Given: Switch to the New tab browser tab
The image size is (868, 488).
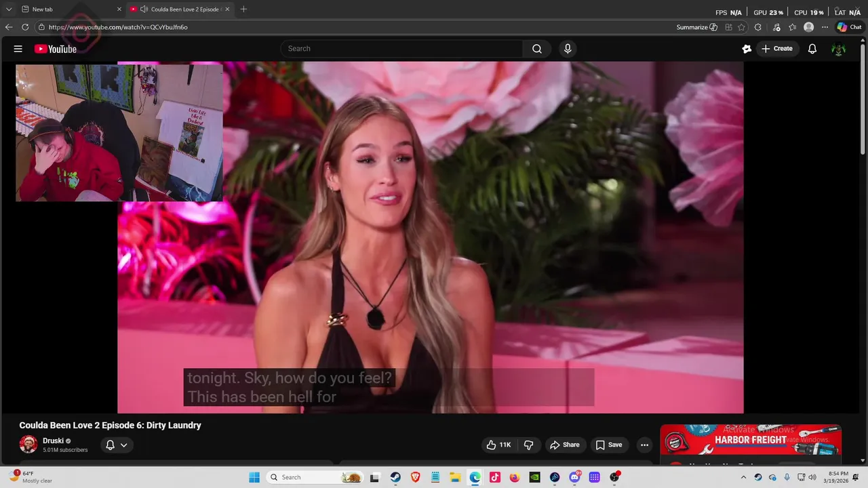Looking at the screenshot, I should (64, 9).
